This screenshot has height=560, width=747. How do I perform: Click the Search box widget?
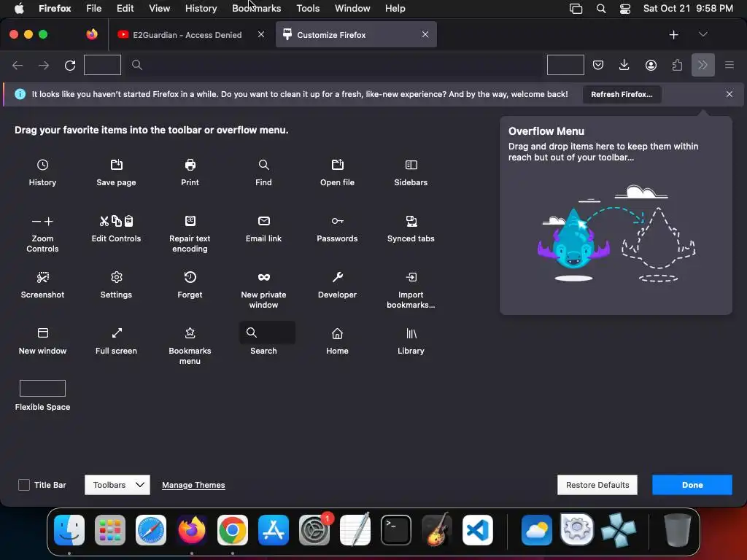(267, 332)
